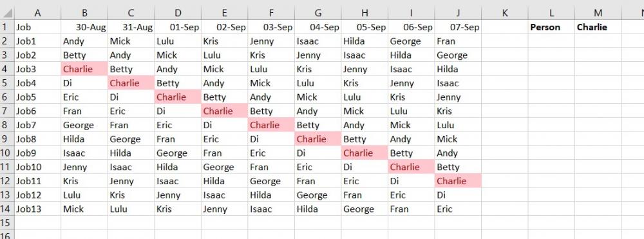Click the 30-Aug date header cell
Screen dimensions: 644x239
84,27
